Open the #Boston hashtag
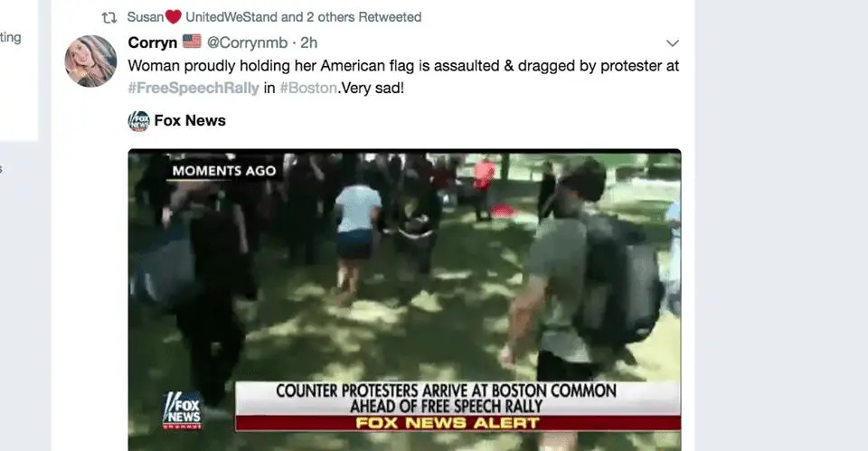The height and width of the screenshot is (451, 868). [x=308, y=88]
